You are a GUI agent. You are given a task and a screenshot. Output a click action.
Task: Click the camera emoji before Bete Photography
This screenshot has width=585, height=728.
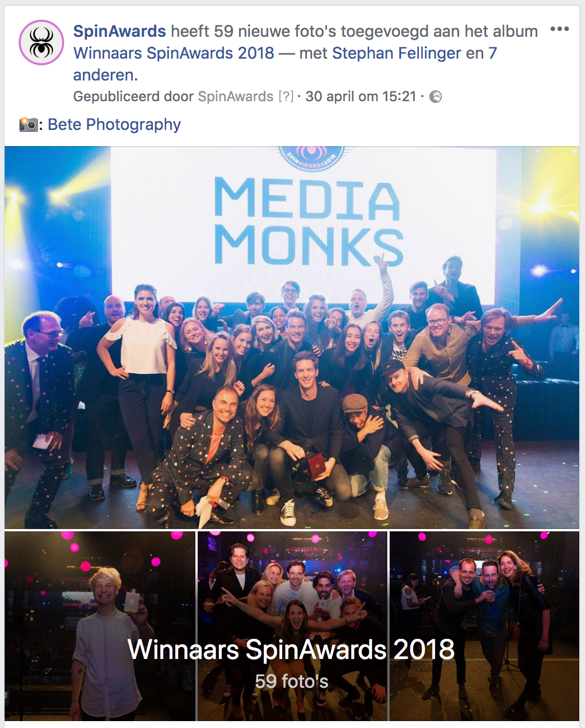28,124
